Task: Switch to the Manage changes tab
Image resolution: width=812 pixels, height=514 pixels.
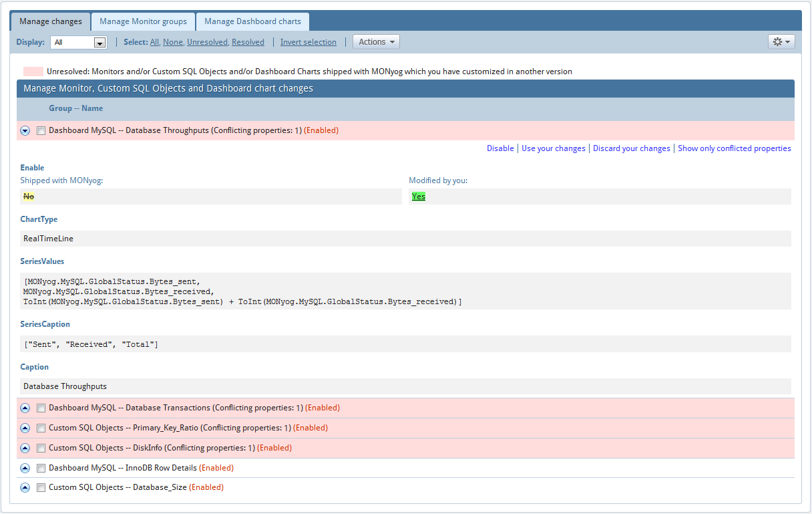Action: pos(51,21)
